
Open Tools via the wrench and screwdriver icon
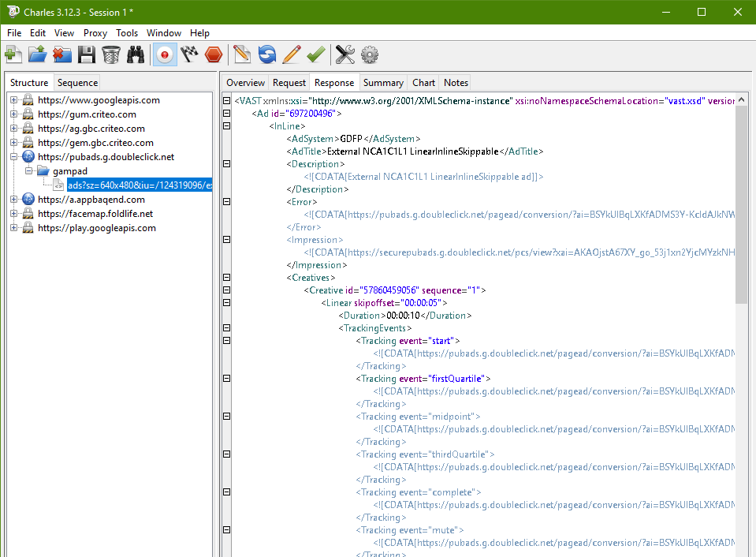pos(345,54)
